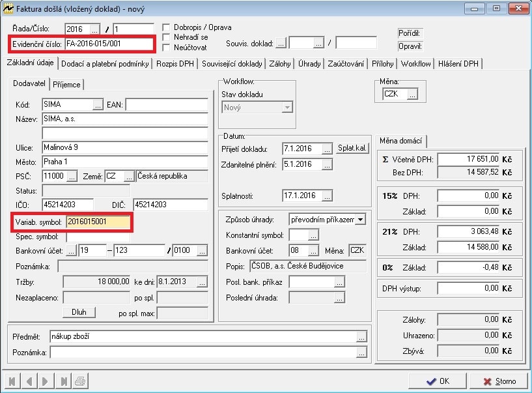Click the IČO field 45214203

(x=68, y=205)
